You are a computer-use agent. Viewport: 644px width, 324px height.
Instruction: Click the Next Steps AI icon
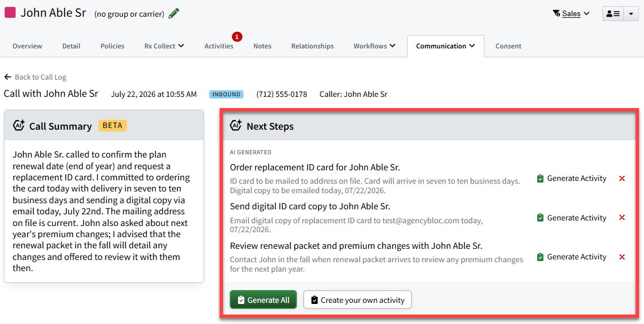coord(236,125)
